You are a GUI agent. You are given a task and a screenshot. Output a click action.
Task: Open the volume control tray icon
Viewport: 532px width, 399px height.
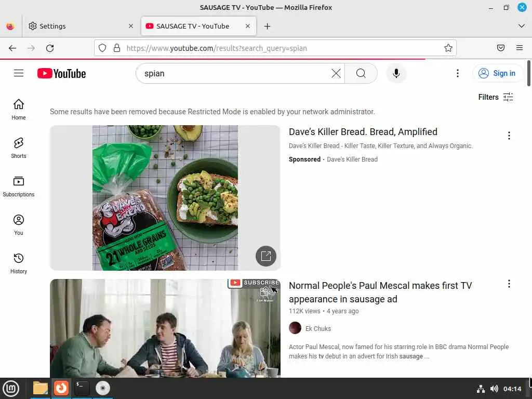(495, 389)
